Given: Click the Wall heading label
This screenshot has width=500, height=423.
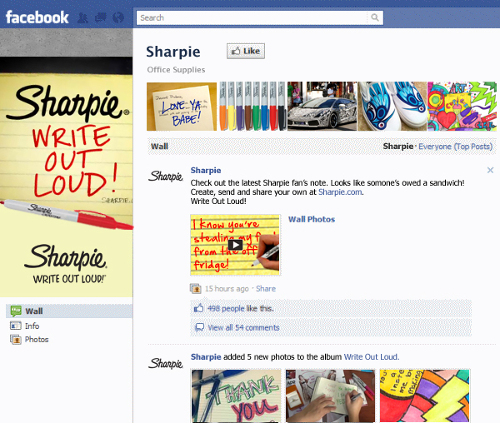Looking at the screenshot, I should point(159,146).
